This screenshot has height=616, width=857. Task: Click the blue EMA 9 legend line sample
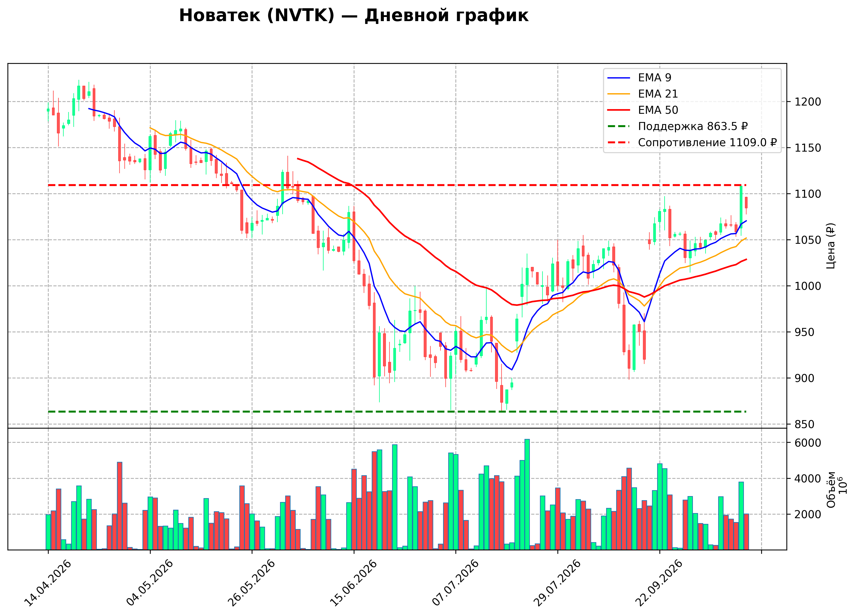[x=619, y=78]
